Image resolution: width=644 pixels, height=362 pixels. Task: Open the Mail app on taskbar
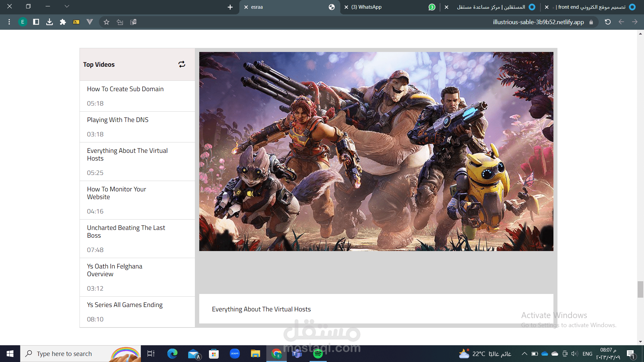click(x=194, y=354)
